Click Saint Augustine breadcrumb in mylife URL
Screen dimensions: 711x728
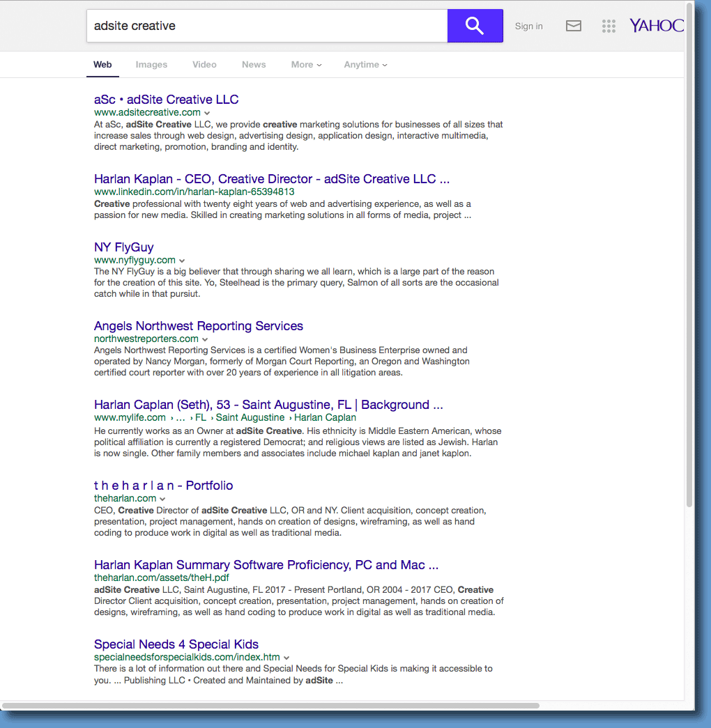[x=250, y=417]
